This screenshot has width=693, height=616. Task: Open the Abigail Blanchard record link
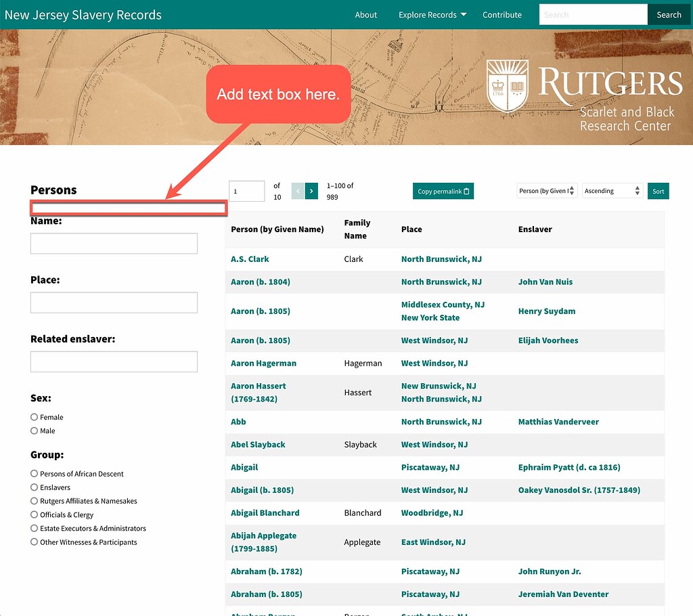click(265, 512)
